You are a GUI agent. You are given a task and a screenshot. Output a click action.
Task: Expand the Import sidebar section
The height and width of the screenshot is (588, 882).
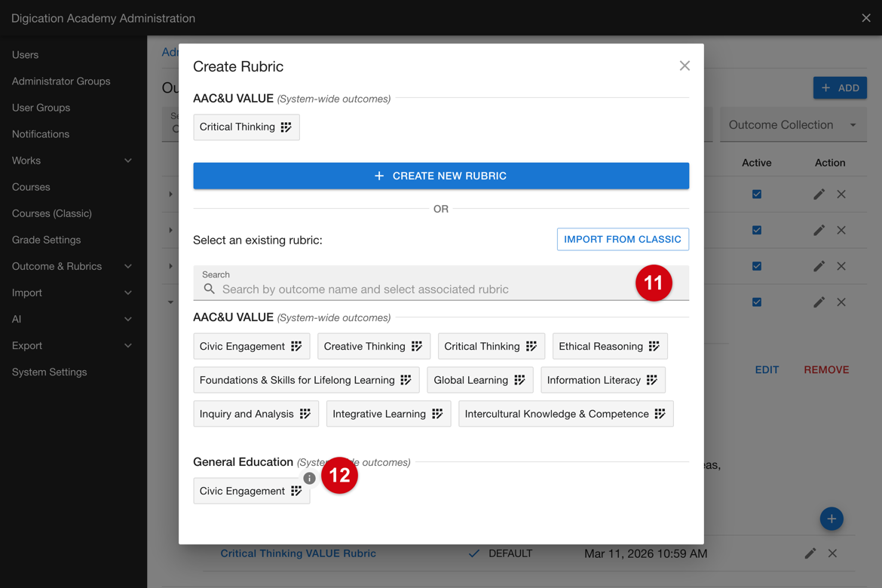coord(127,292)
